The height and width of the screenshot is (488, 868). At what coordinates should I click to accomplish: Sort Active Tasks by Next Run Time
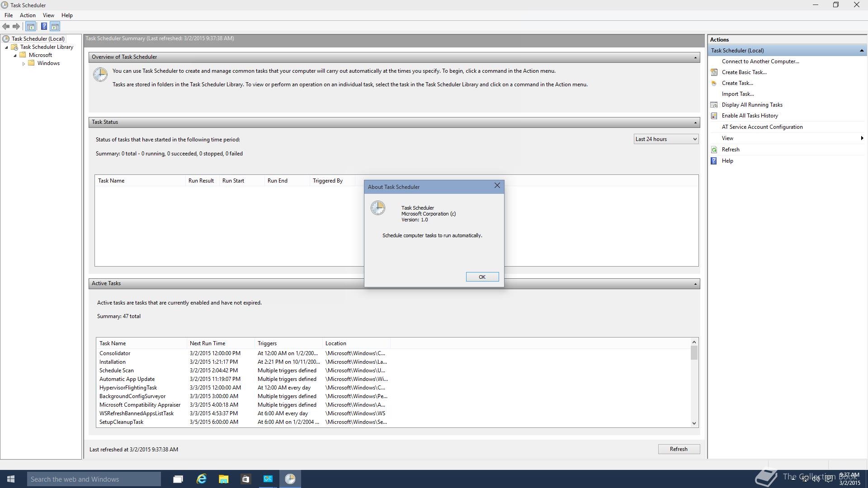(x=221, y=343)
